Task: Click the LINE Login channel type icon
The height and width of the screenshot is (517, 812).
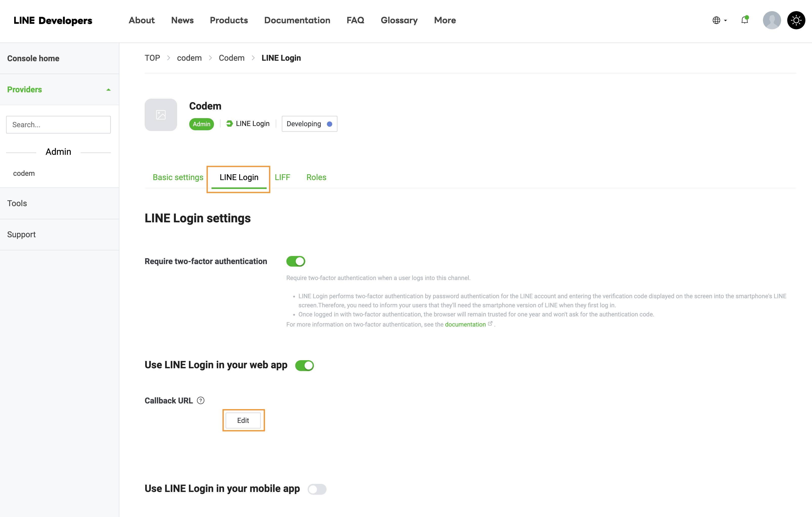Action: (x=229, y=124)
